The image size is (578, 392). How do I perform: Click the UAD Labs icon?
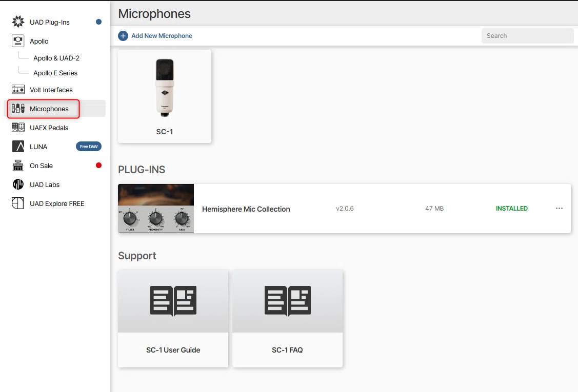pyautogui.click(x=18, y=184)
